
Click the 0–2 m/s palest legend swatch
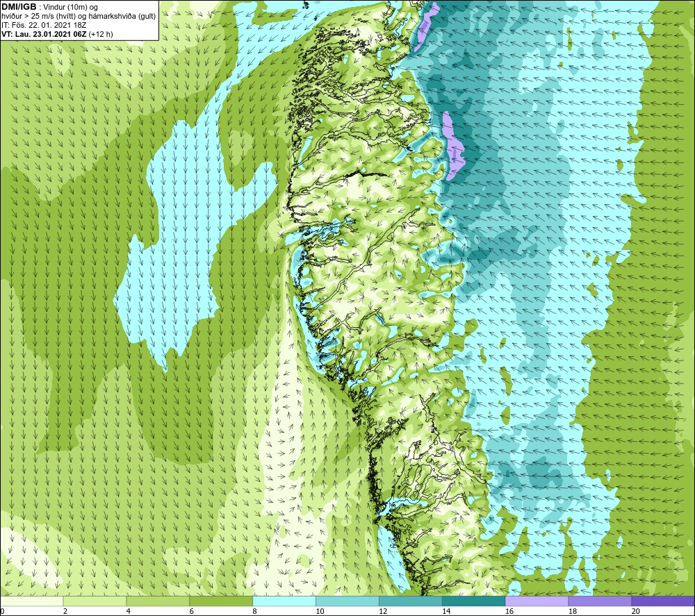(32, 601)
